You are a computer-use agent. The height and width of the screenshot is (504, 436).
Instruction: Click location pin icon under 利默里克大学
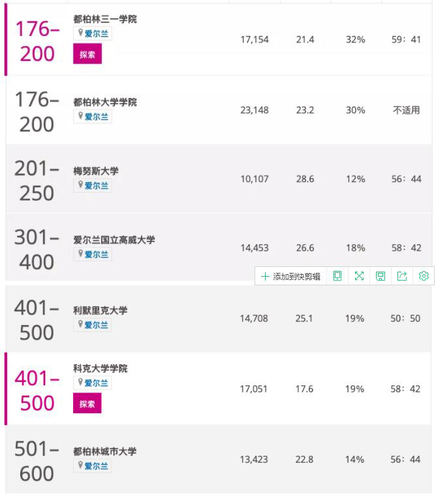[81, 324]
